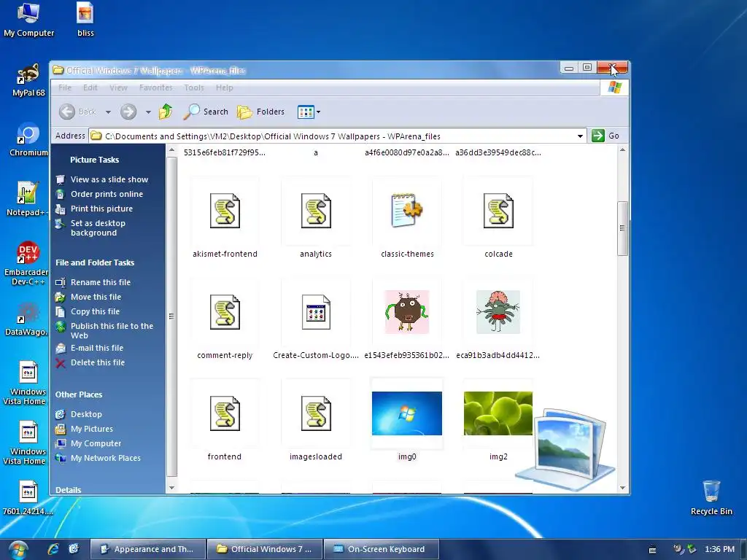Viewport: 747px width, 560px height.
Task: Open the Address bar dropdown list
Action: click(580, 136)
